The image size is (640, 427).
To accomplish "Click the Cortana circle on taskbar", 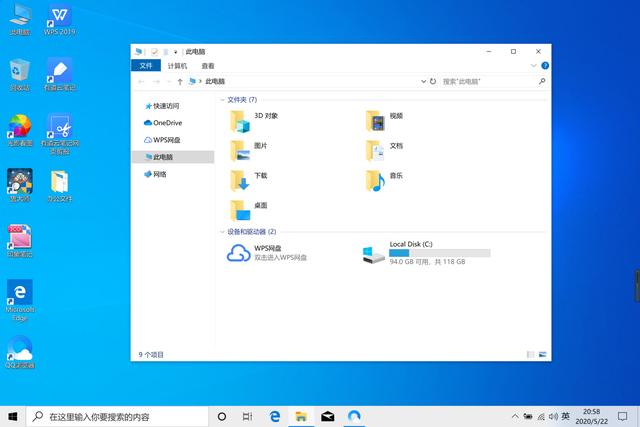I will click(x=222, y=416).
